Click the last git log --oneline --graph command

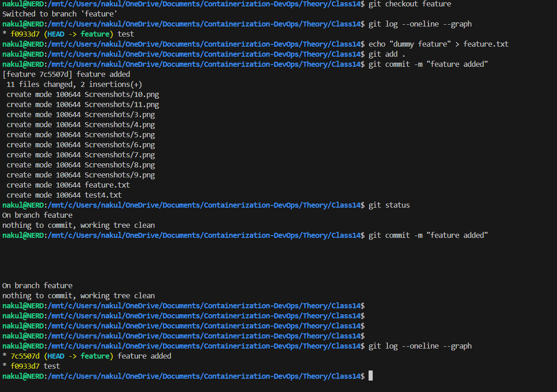[420, 346]
